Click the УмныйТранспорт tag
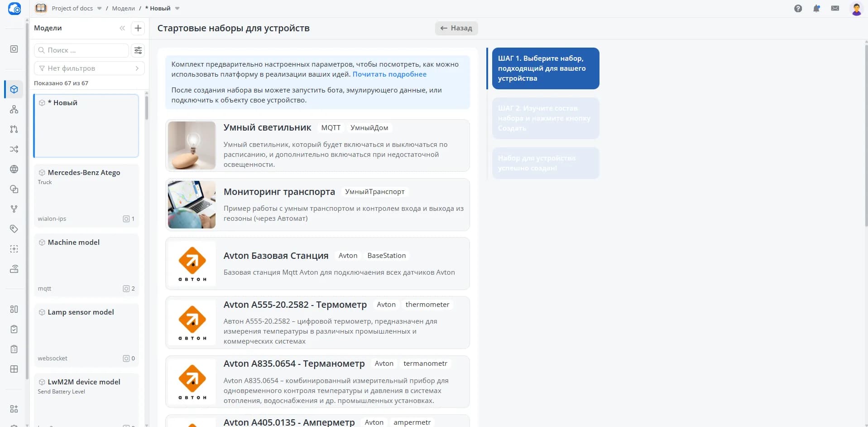The image size is (868, 427). tap(374, 192)
